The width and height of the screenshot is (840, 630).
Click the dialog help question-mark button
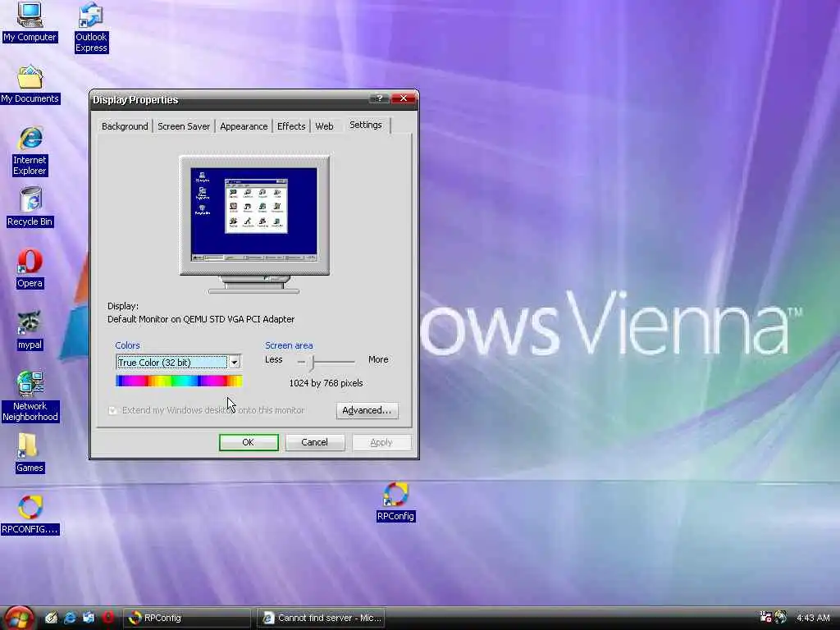pos(379,98)
